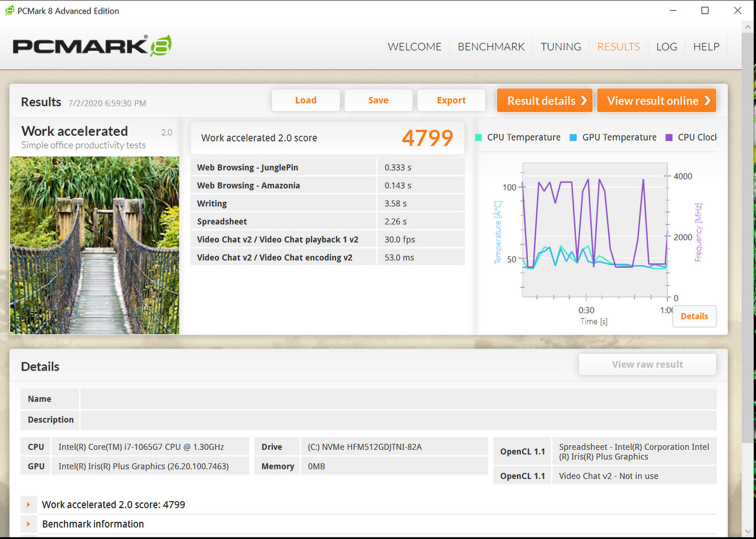Expand Benchmark information section
The width and height of the screenshot is (756, 539).
point(28,524)
